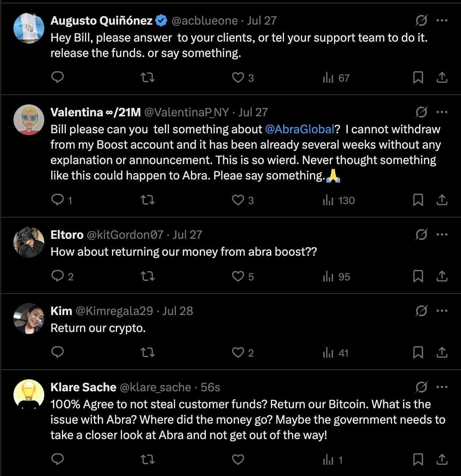Open more options on Kim's tweet
Image resolution: width=461 pixels, height=476 pixels.
[442, 311]
